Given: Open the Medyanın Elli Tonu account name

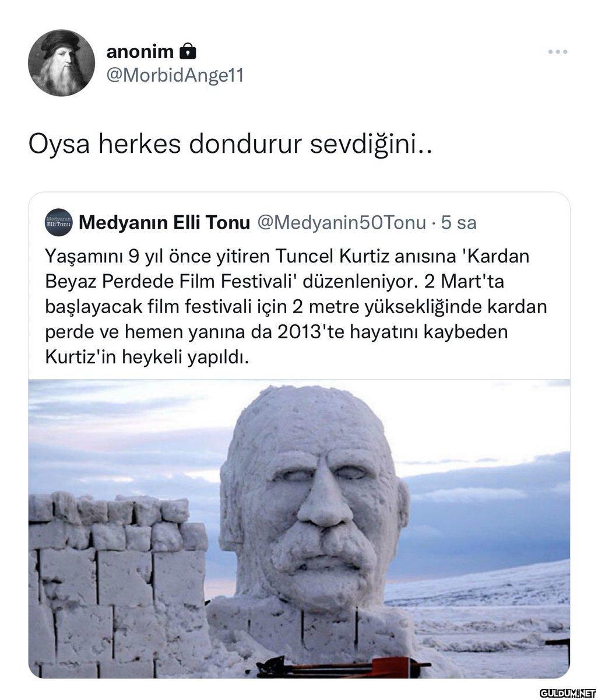Looking at the screenshot, I should (x=164, y=222).
